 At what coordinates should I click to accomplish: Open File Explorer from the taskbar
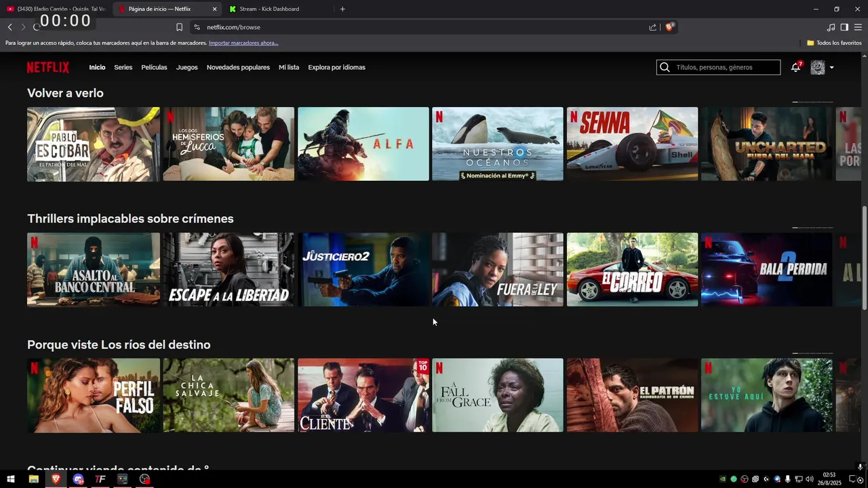click(33, 479)
